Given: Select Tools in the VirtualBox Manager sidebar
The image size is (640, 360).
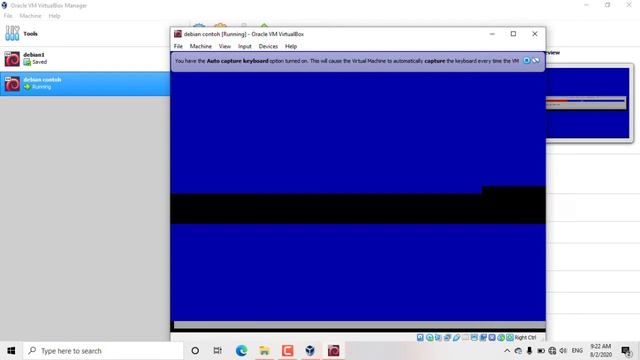Looking at the screenshot, I should point(85,33).
